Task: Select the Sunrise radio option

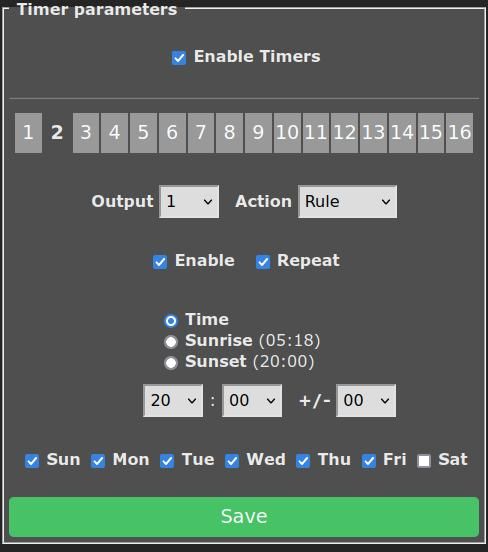Action: click(x=171, y=341)
